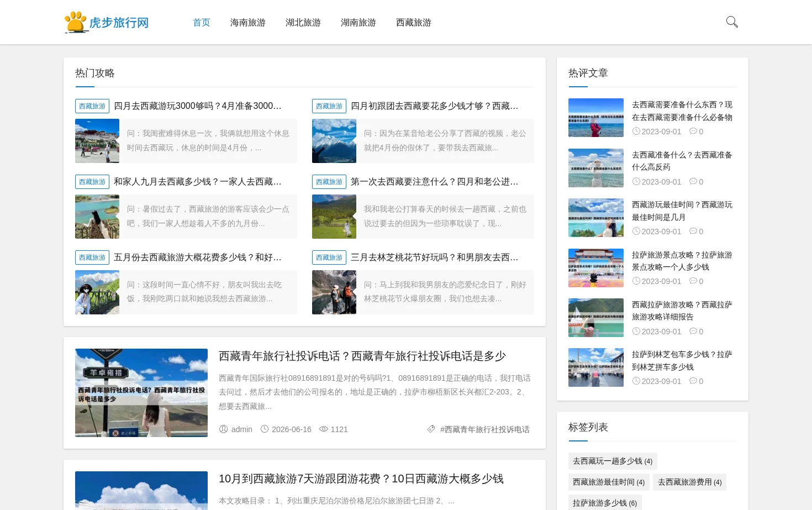This screenshot has height=510, width=812.
Task: Click sidebar thumbnail for 去西藏需要准备什么东西
Action: pos(596,118)
